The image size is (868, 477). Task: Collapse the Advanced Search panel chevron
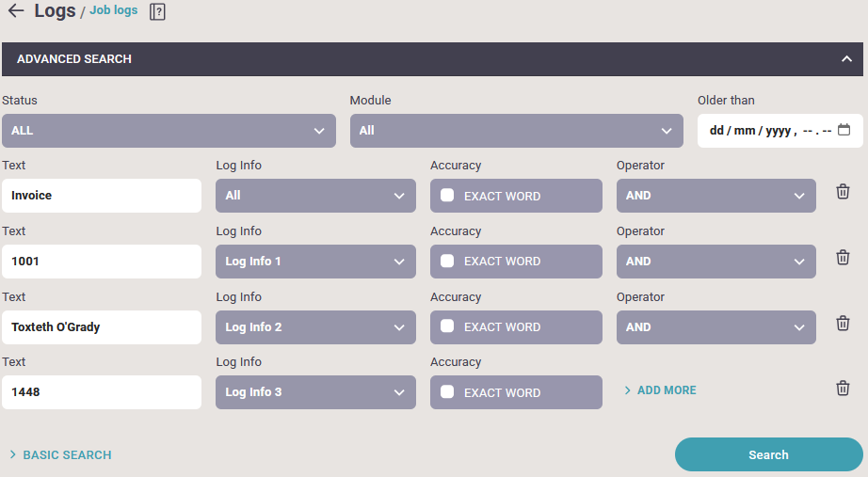(846, 58)
